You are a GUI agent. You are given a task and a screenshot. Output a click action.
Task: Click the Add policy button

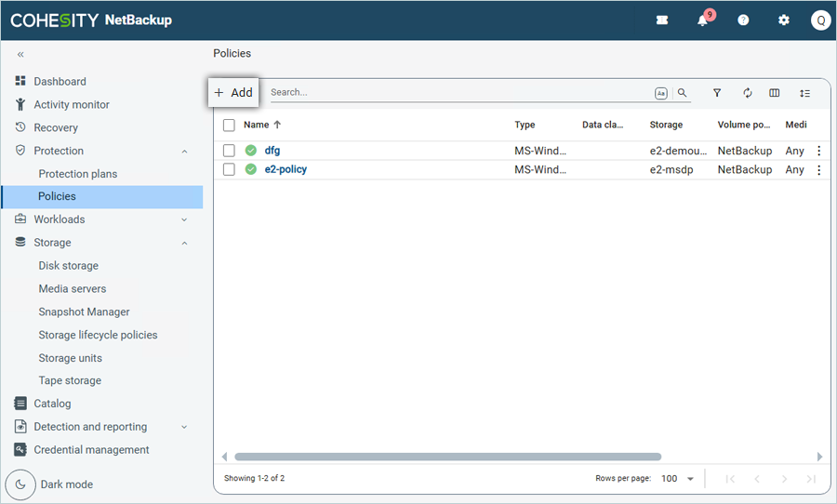[x=233, y=93]
